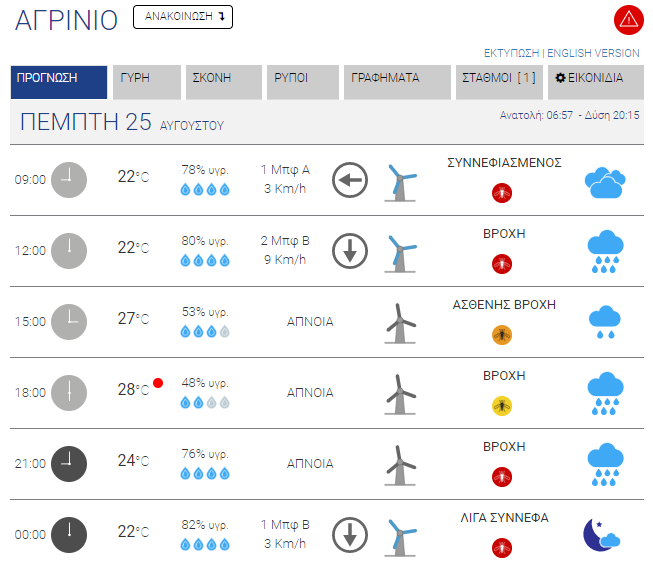Open the ΓΡΑΦΗΜΑΤΑ tab

coord(397,82)
